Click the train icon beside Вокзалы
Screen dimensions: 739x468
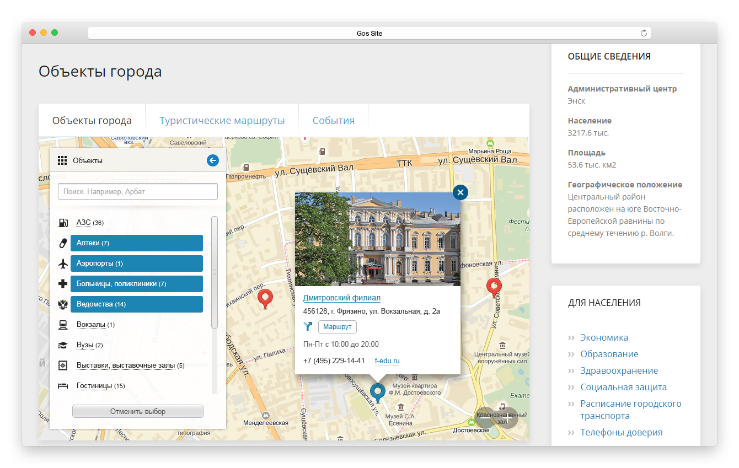click(63, 325)
